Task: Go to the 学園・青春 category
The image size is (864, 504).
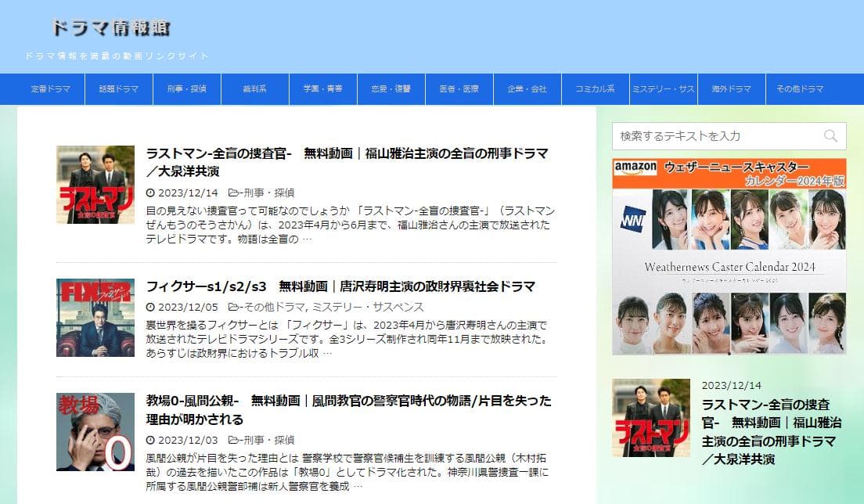Action: (323, 88)
